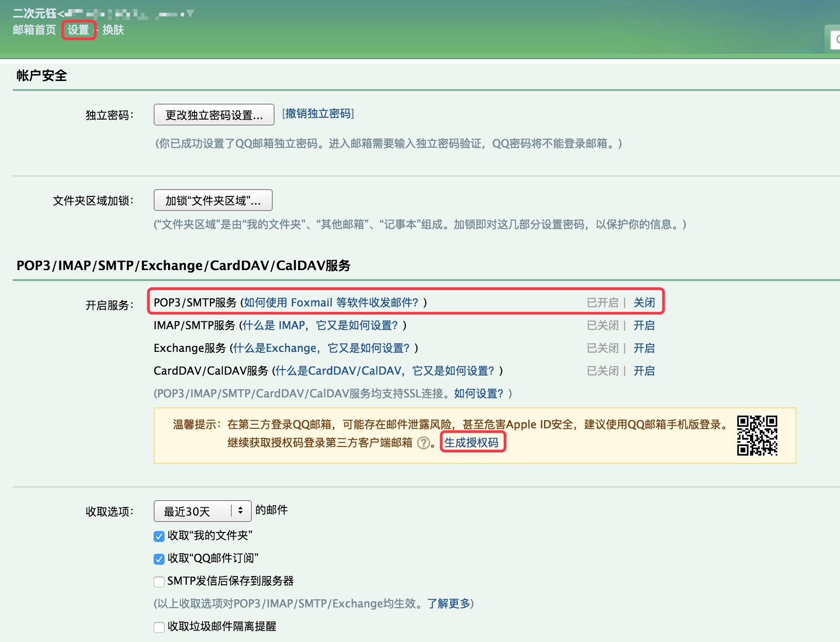Viewport: 840px width, 642px height.
Task: Enable Exchange service via 开启
Action: point(644,348)
